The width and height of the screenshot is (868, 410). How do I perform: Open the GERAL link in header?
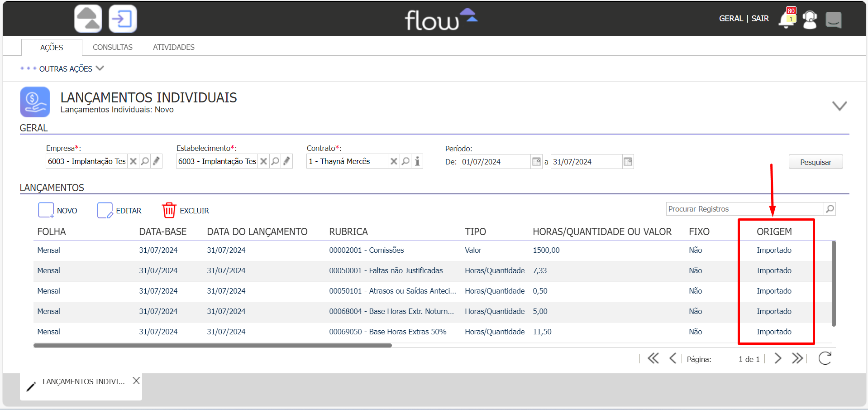tap(731, 19)
